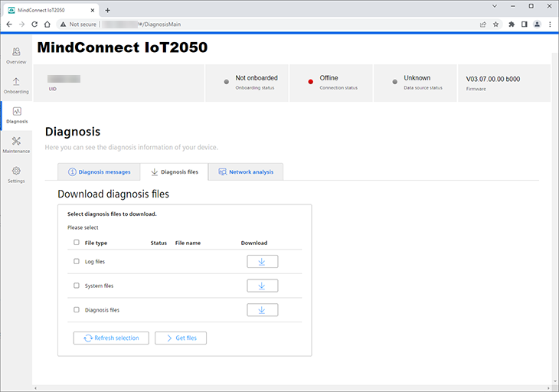Open the browser extensions puzzle icon
Viewport: 559px width, 392px height.
coord(512,24)
